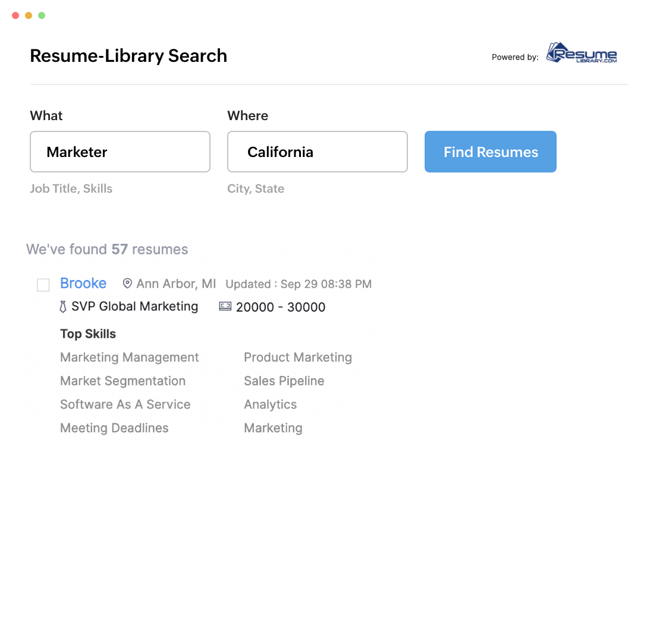The width and height of the screenshot is (672, 628).
Task: Focus the Where location field
Action: point(318,152)
